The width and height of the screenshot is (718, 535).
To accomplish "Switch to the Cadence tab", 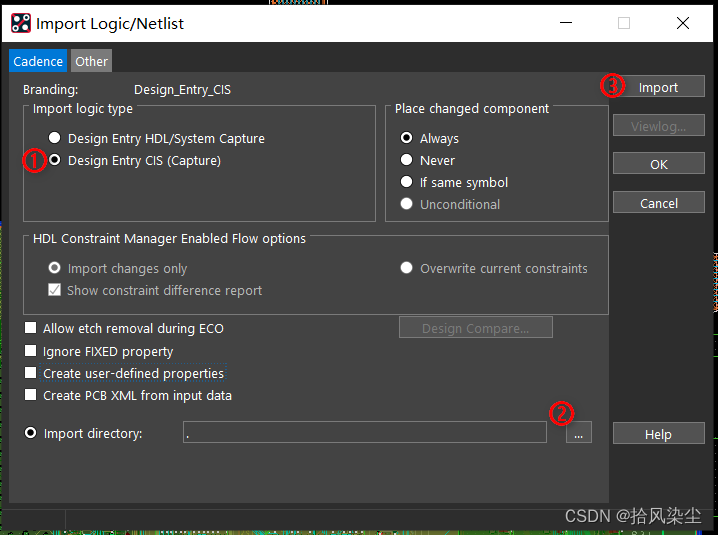I will (38, 61).
